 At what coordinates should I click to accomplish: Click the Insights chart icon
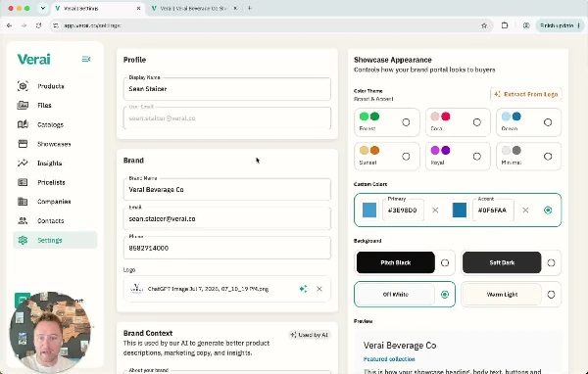(x=23, y=163)
